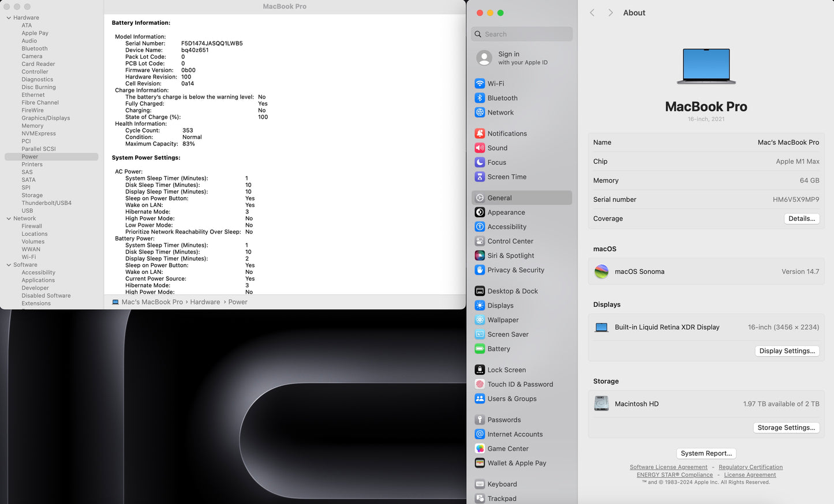
Task: Click the Search field in System Settings
Action: coord(522,34)
